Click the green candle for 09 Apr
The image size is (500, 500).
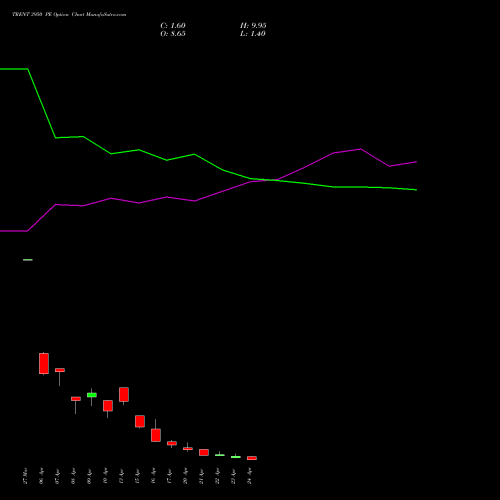[92, 395]
